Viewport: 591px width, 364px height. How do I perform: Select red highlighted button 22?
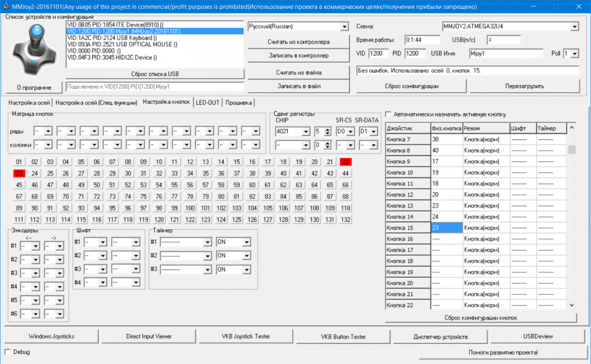click(x=346, y=162)
